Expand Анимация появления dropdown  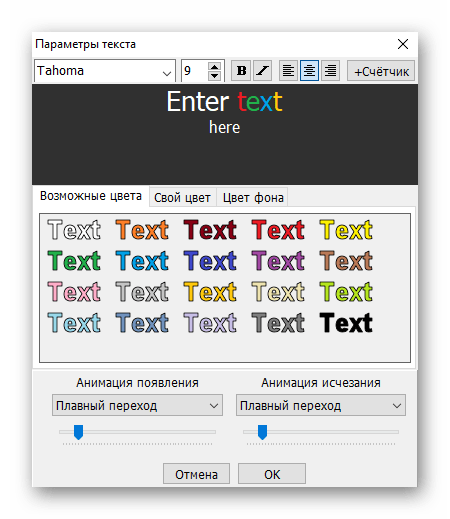point(137,405)
